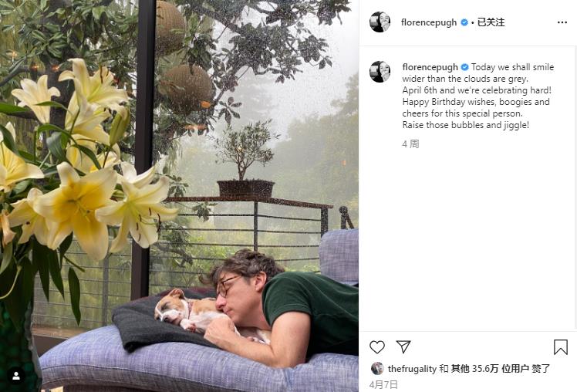Viewport: 577px width, 392px height.
Task: Open the three-dot more options menu
Action: coord(562,22)
